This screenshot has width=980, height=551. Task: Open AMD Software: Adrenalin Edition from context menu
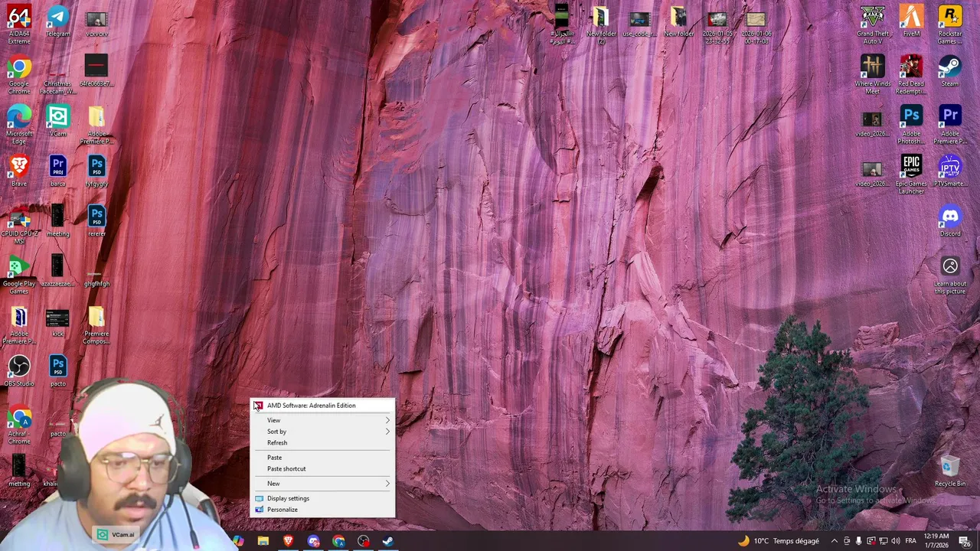point(322,406)
